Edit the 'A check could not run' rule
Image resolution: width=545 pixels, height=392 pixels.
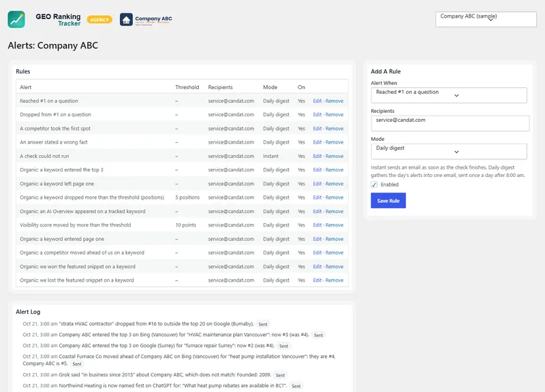(x=317, y=157)
